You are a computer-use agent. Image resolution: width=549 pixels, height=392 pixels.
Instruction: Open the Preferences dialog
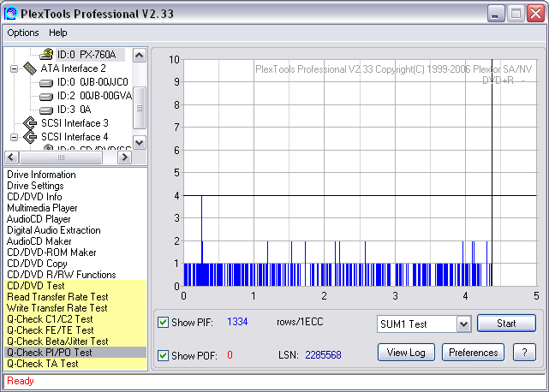473,353
